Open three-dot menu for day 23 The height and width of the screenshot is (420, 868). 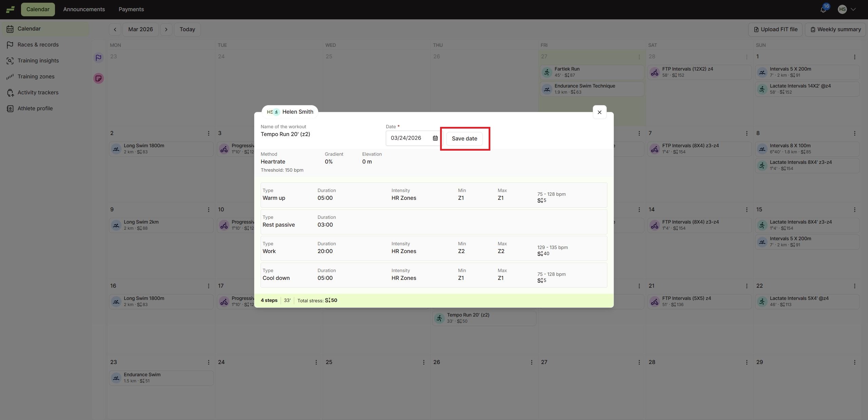[x=208, y=362]
